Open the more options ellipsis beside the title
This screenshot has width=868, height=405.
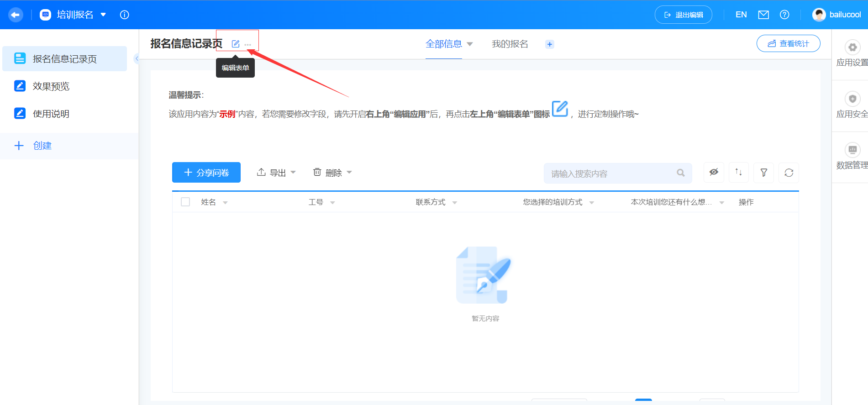tap(248, 45)
